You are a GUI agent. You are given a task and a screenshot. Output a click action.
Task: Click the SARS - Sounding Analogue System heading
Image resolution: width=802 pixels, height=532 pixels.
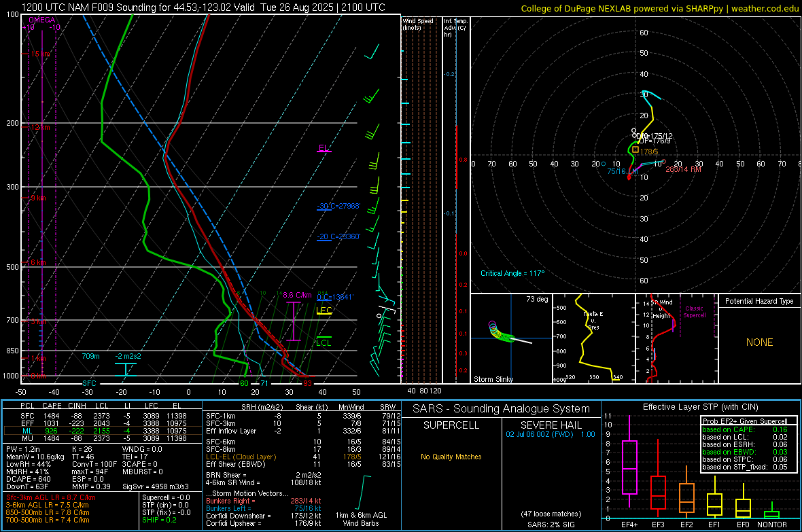pos(502,409)
